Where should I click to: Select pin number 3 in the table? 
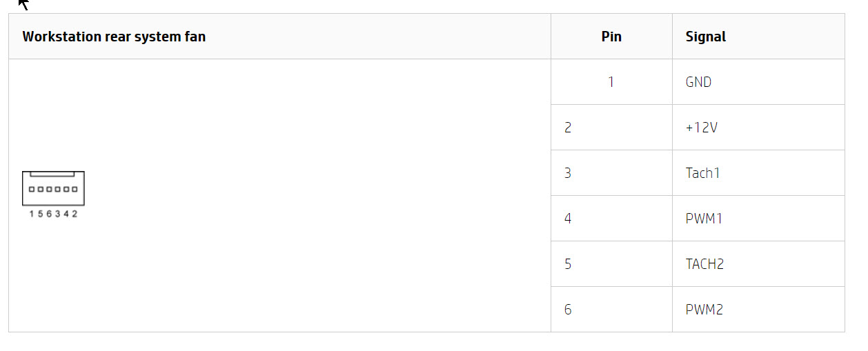(568, 173)
